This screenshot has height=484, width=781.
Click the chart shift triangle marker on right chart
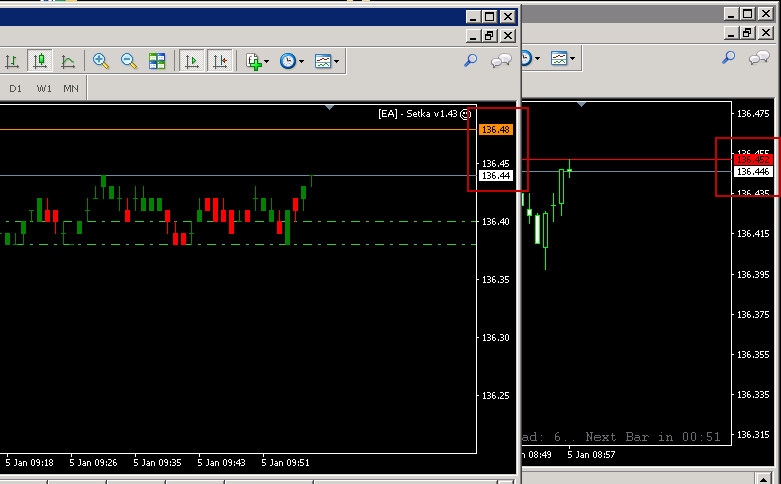[581, 104]
